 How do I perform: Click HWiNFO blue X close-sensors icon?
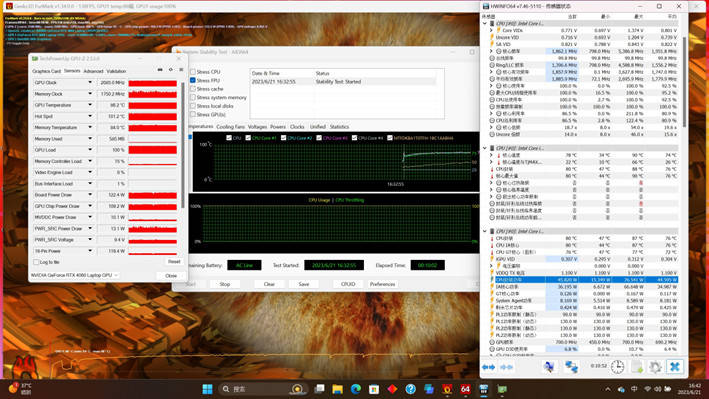pos(675,366)
